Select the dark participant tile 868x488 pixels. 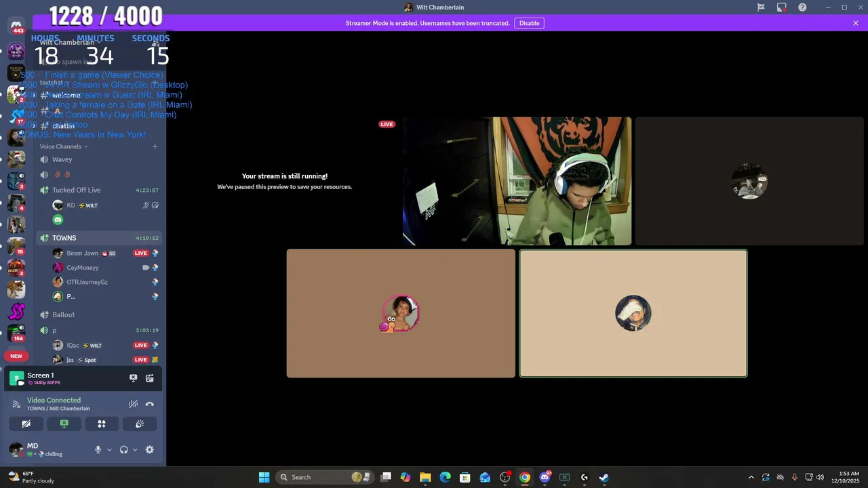coord(749,181)
